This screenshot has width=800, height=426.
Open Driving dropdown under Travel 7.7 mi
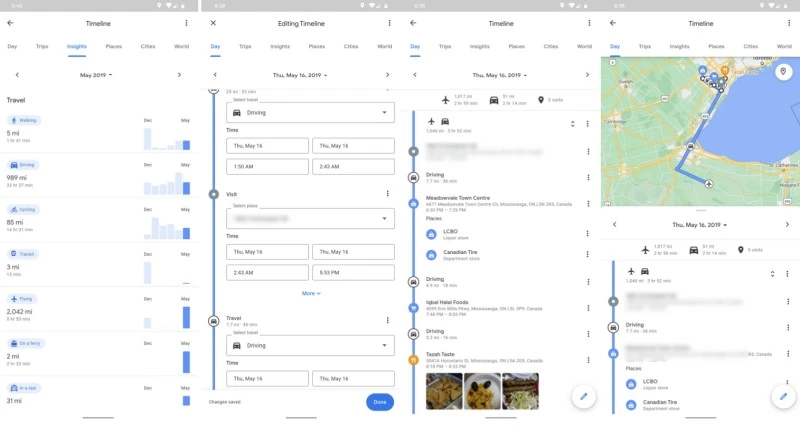(x=310, y=345)
